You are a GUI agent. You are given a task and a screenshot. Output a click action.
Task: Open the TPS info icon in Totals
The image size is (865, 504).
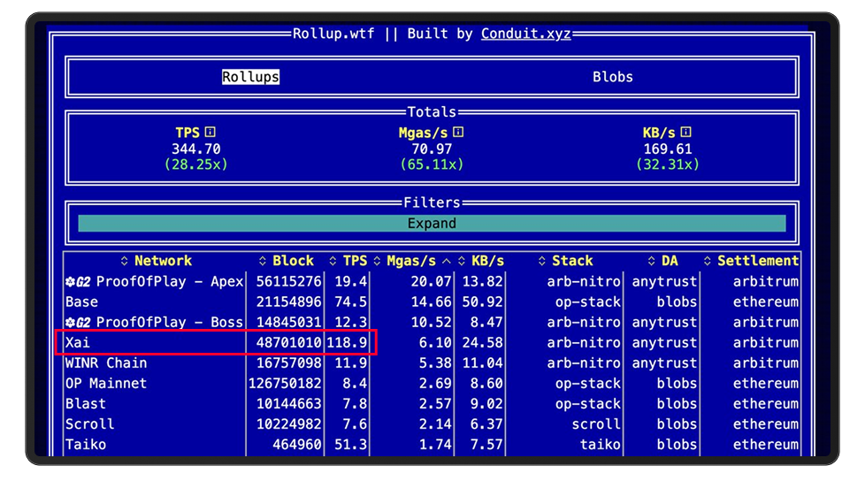click(x=211, y=133)
